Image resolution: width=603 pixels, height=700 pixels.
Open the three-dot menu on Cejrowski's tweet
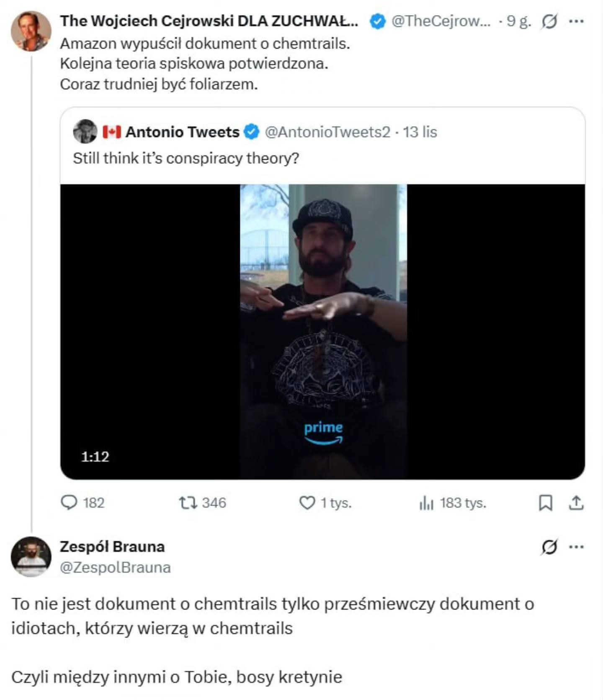click(x=577, y=21)
